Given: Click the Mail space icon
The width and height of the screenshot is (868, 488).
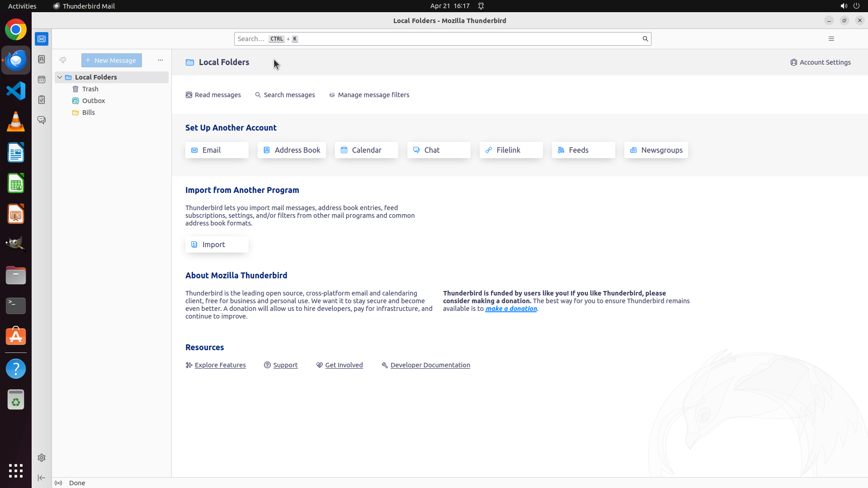Looking at the screenshot, I should tap(42, 39).
